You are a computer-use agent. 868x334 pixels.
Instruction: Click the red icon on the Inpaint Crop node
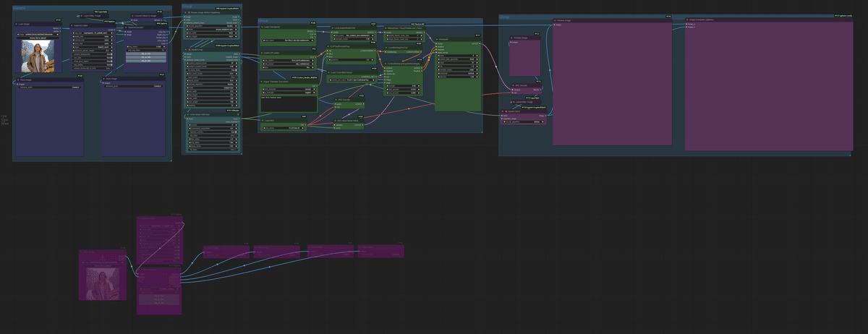(189, 50)
